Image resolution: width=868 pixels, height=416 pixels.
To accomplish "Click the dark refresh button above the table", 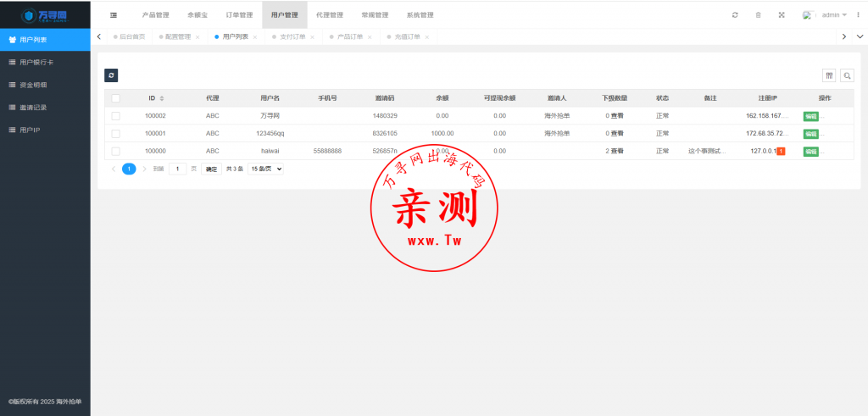I will coord(111,75).
